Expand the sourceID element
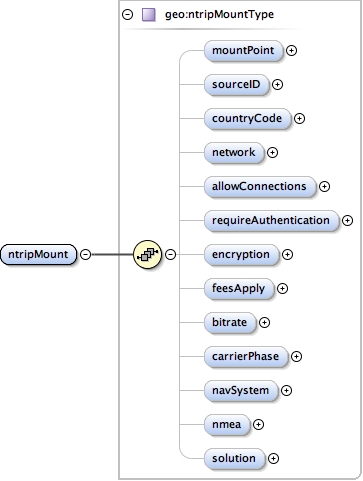363x481 pixels. coord(277,85)
